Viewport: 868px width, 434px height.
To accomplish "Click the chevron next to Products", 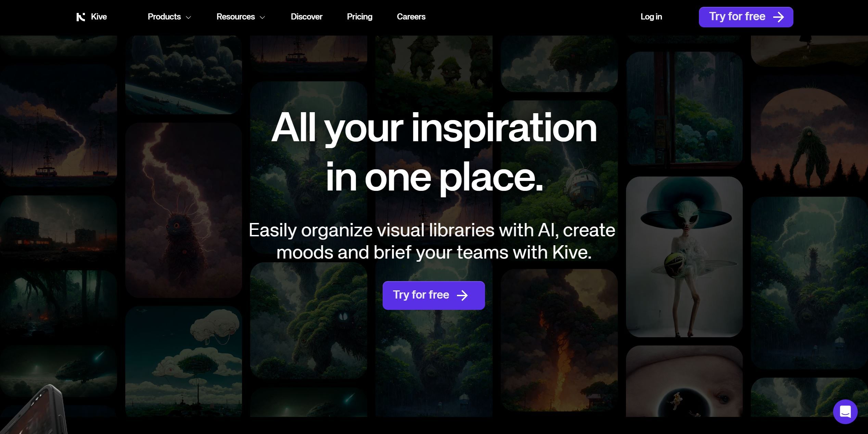I will [x=189, y=17].
